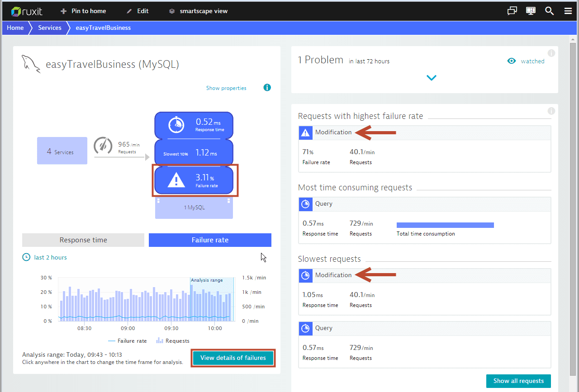The height and width of the screenshot is (392, 579).
Task: Pin this service to home
Action: [x=84, y=11]
